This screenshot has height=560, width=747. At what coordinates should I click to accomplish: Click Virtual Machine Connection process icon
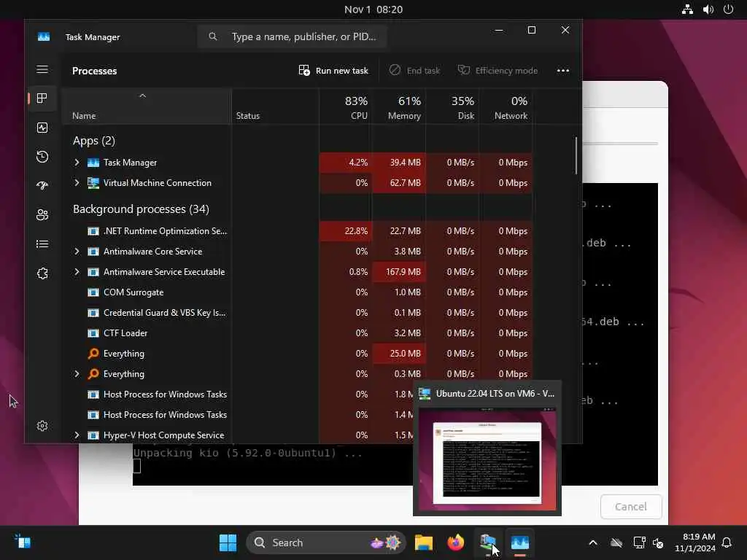[x=93, y=183]
